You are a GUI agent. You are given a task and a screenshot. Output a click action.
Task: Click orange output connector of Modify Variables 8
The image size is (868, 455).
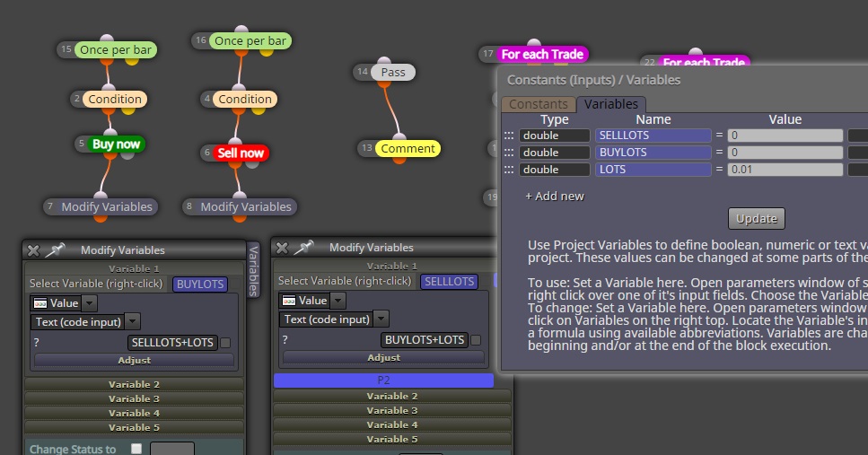tap(239, 217)
